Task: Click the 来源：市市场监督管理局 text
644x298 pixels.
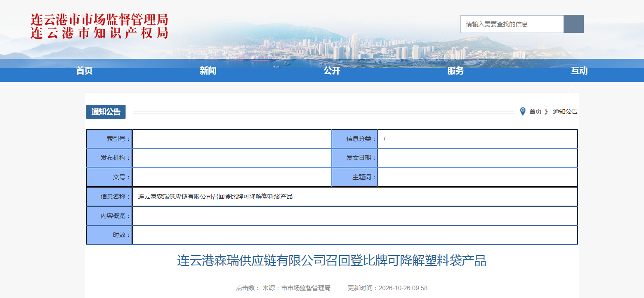Action: [296, 288]
